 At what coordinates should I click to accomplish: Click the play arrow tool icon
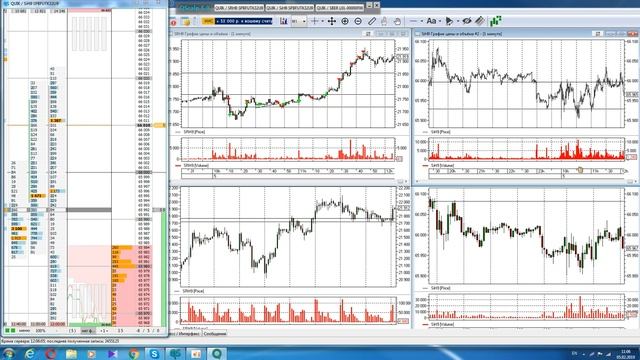point(449,21)
